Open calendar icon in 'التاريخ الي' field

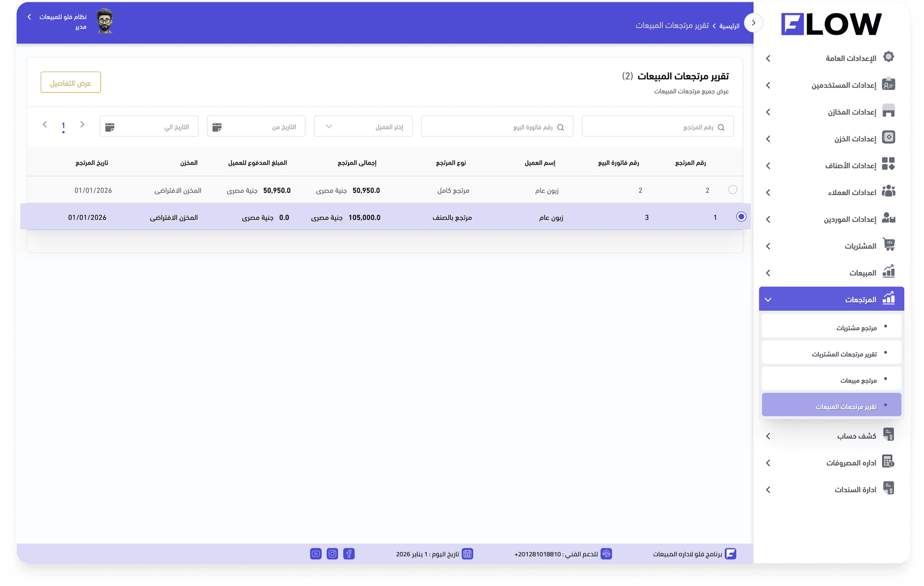[x=110, y=127]
